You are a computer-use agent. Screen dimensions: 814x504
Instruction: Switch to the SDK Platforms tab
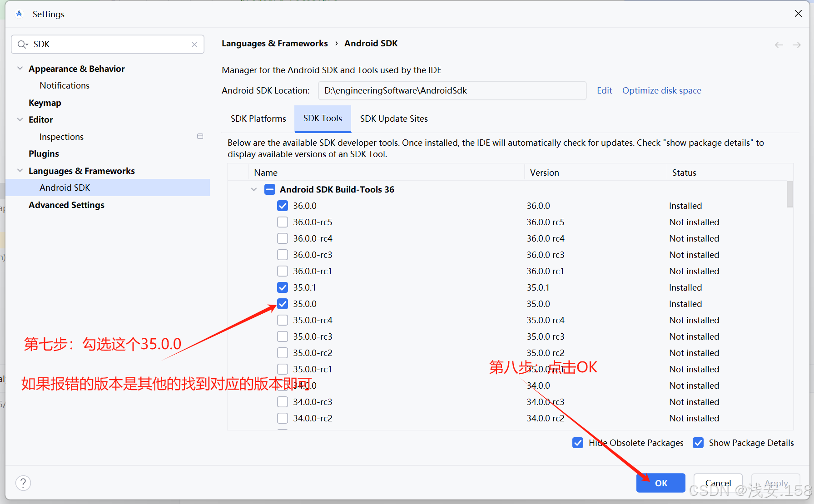[x=258, y=119]
